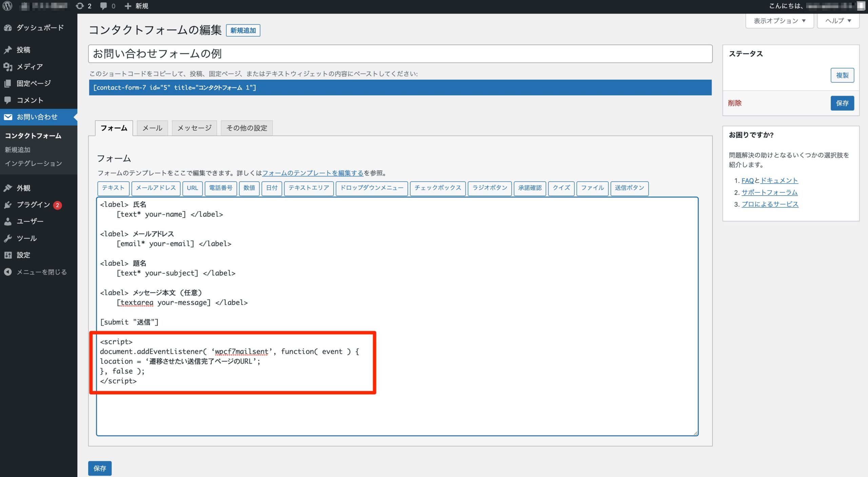
Task: Click the WordPress logo icon
Action: point(7,6)
